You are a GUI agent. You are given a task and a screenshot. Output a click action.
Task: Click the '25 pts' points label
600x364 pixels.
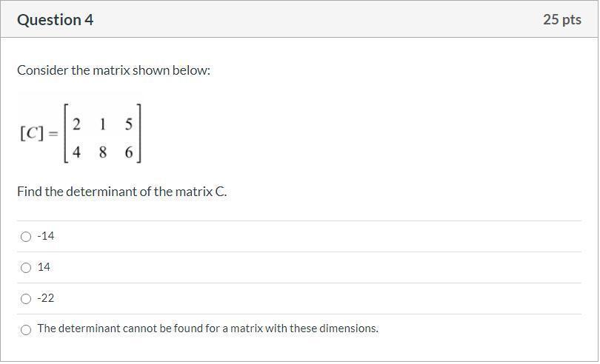tap(561, 20)
